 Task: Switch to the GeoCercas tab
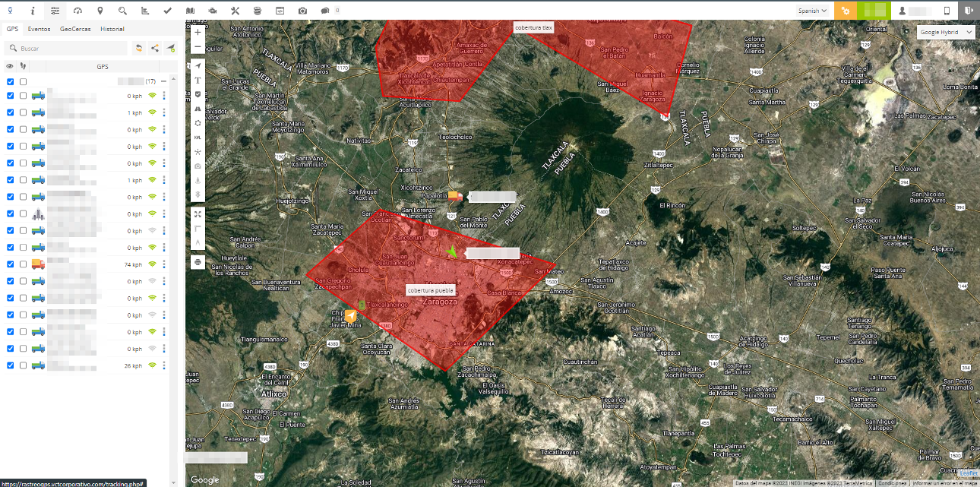(75, 29)
